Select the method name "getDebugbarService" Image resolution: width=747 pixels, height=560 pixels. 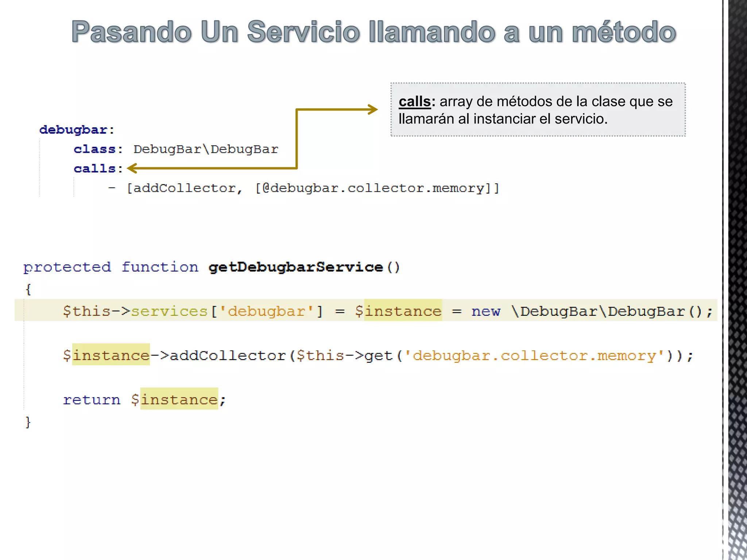click(296, 267)
